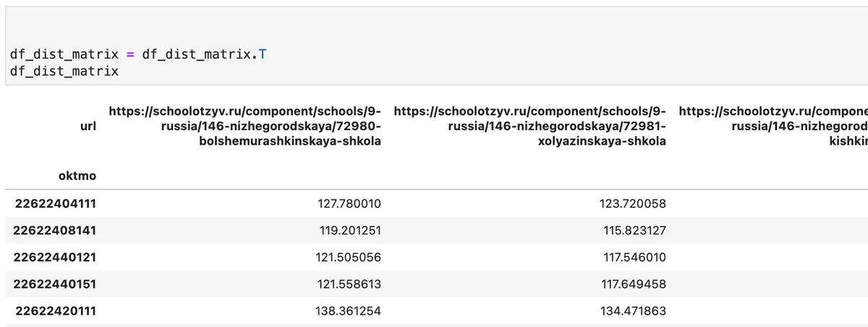Select the cell value 138.361254
Viewport: 868px width, 327px height.
coord(349,310)
